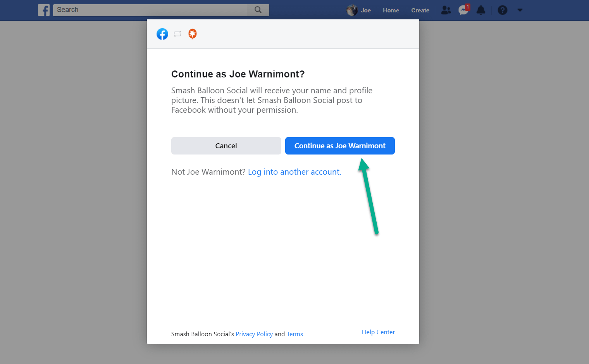Open the Help question mark icon
Screen dimensions: 589x364
coord(503,10)
